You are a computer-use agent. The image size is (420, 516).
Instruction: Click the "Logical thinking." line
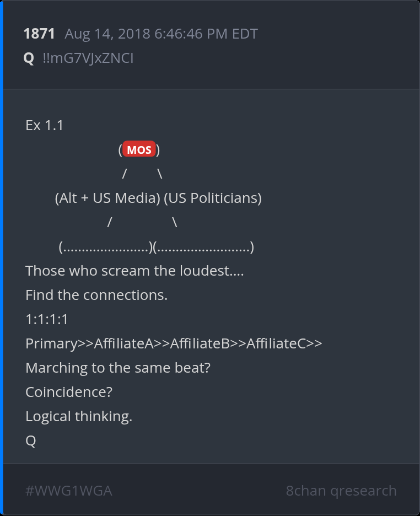pyautogui.click(x=79, y=416)
